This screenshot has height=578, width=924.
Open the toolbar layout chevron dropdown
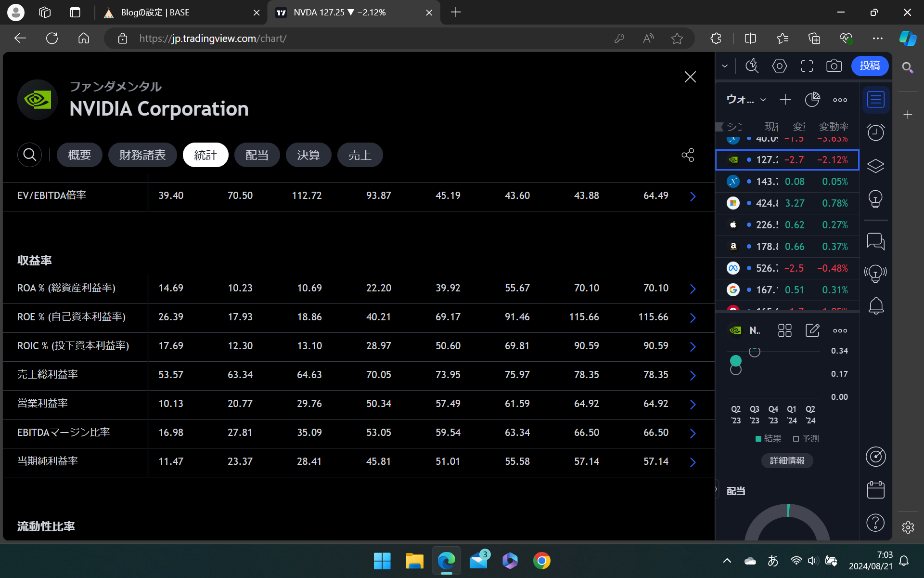[x=725, y=66]
